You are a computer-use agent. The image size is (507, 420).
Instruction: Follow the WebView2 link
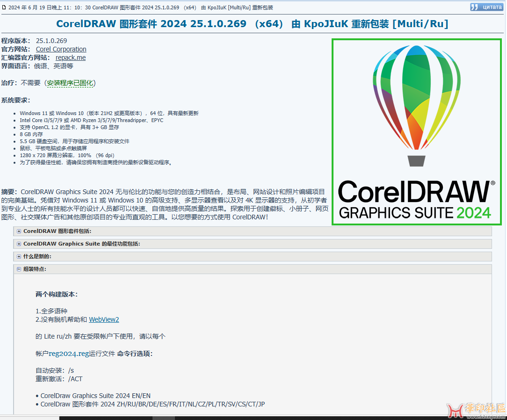[x=104, y=319]
